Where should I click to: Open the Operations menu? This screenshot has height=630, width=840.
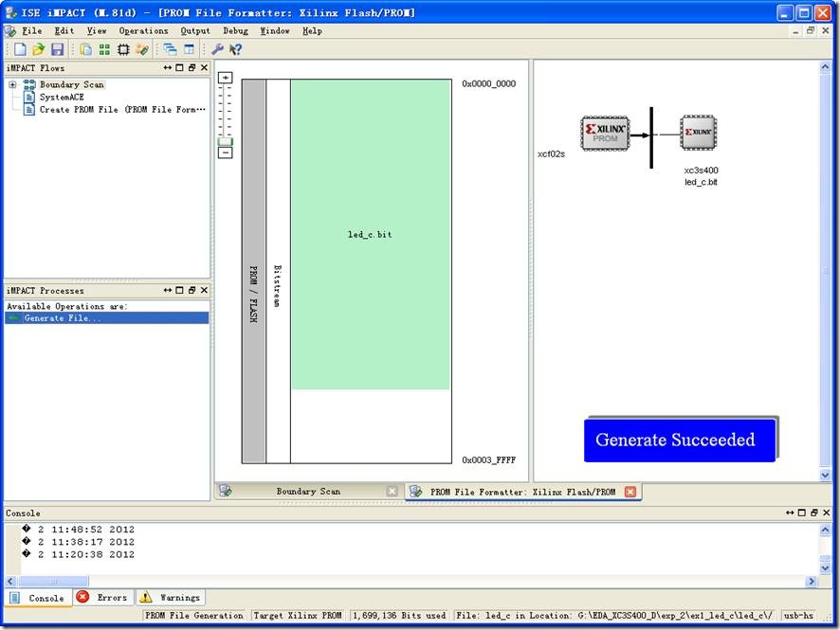(x=143, y=30)
